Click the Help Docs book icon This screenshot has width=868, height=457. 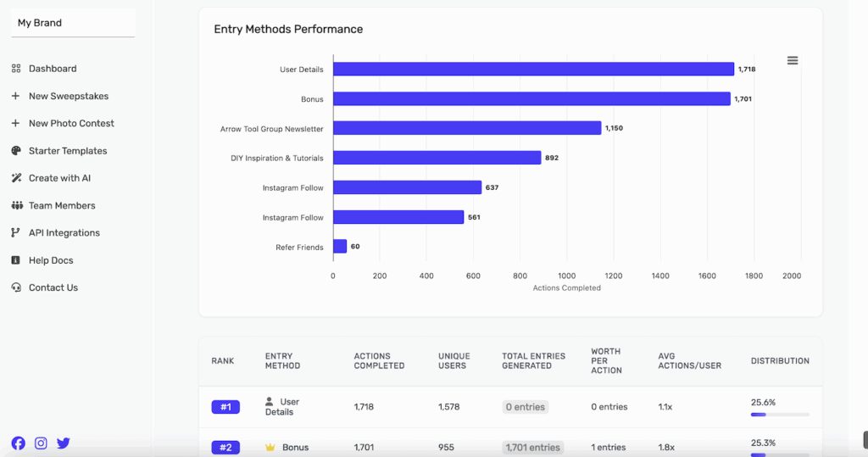[x=16, y=260]
